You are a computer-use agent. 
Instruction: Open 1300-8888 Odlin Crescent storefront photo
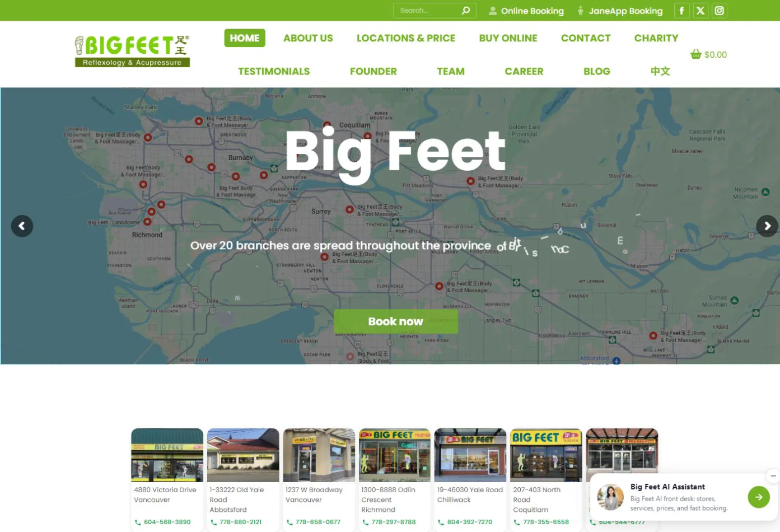pyautogui.click(x=395, y=455)
